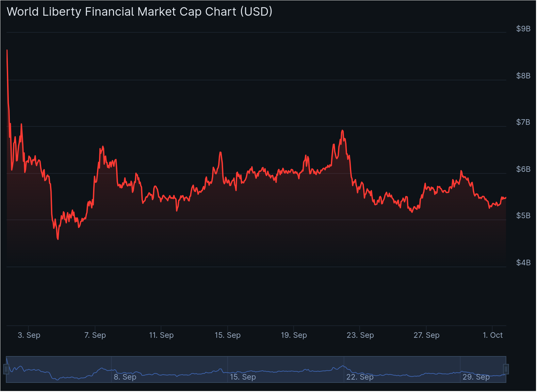Click the chart title text
This screenshot has width=537, height=392.
pos(140,12)
